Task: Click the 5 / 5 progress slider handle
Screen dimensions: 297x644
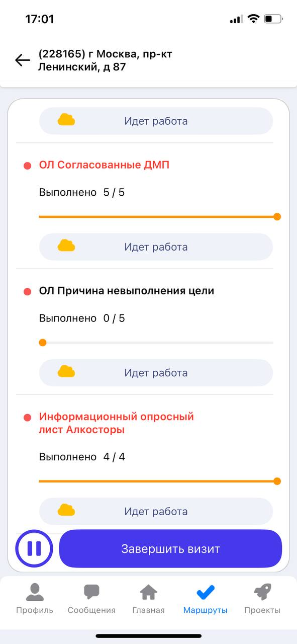Action: 277,217
